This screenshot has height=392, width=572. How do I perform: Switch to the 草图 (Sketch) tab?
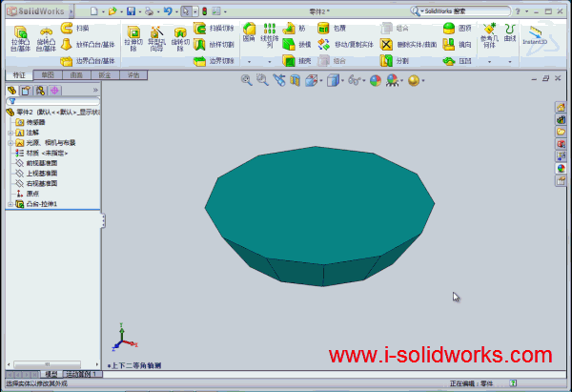48,75
